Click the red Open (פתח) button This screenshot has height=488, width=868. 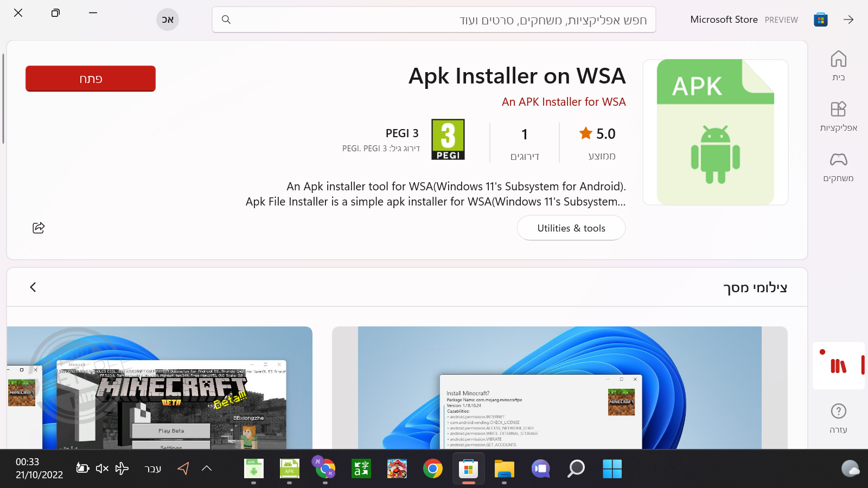pos(91,79)
